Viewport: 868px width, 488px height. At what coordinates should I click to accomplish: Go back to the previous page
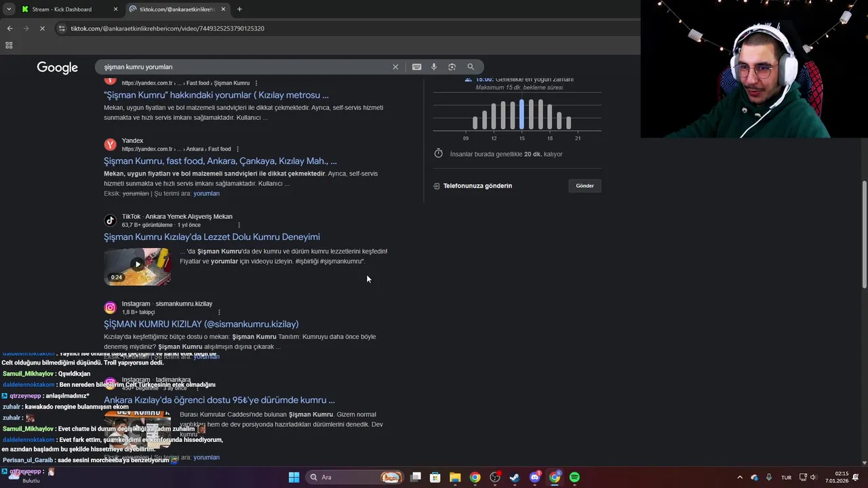pos(9,28)
